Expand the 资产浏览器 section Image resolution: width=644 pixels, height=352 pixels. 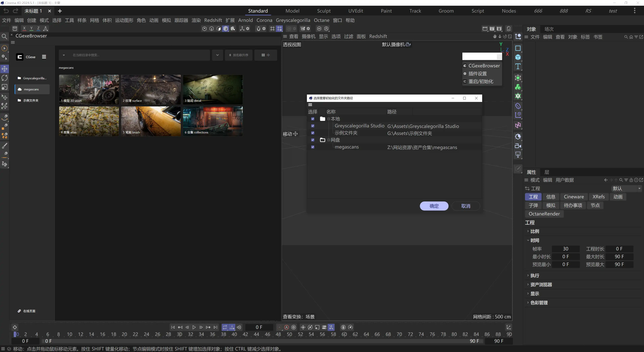pos(528,284)
